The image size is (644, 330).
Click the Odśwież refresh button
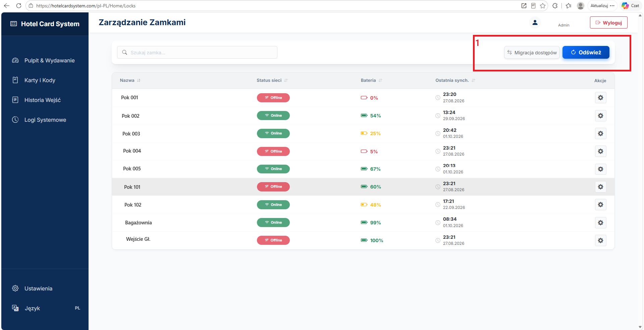coord(586,52)
